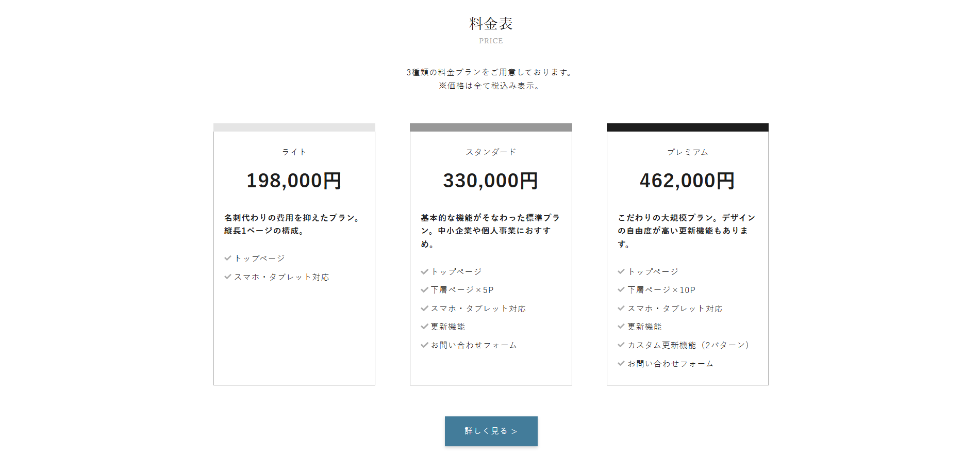The image size is (980, 469).
Task: Click the スタンダード plan title
Action: [491, 152]
